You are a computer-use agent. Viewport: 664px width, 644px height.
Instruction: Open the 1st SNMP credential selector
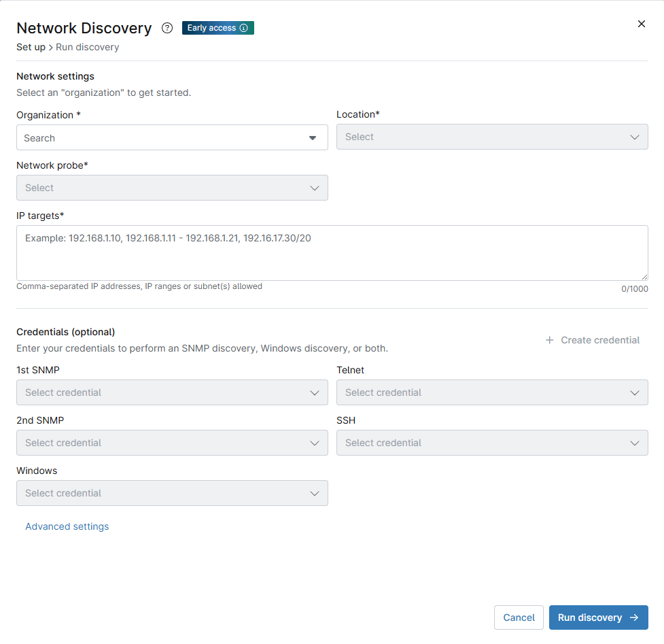172,392
